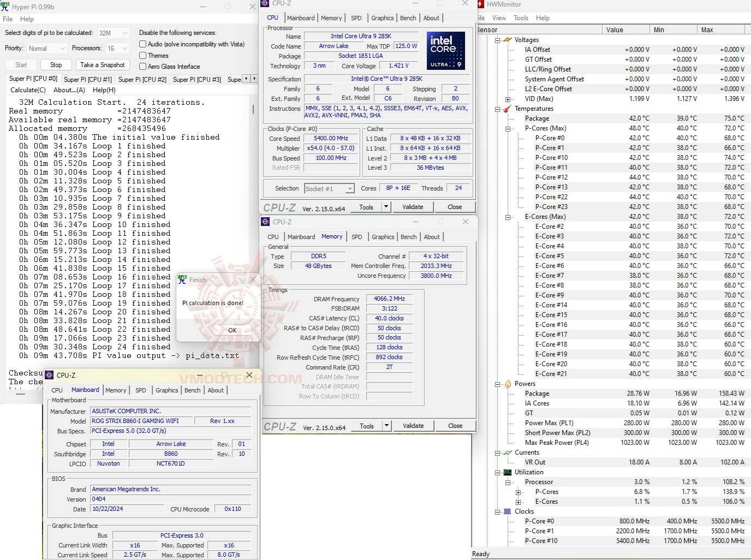Open the Tools dropdown arrow in CPU-Z CPU window
Image resolution: width=751 pixels, height=560 pixels.
(x=386, y=207)
